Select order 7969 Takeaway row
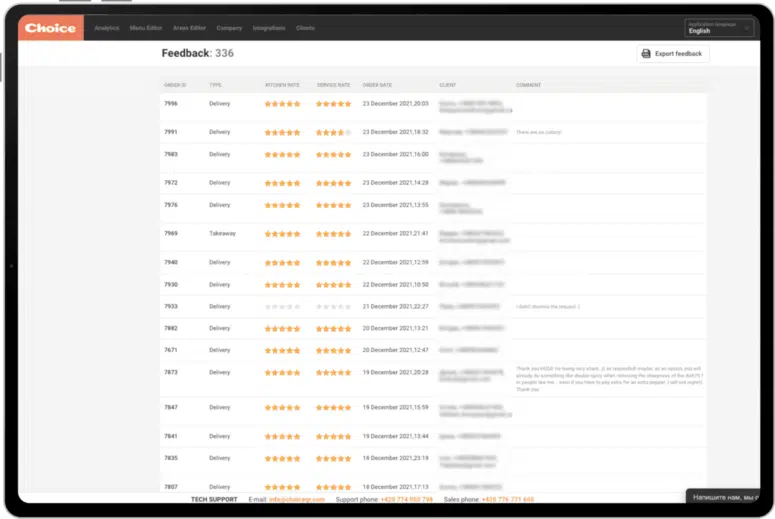Screen dimensions: 775x519 point(222,234)
